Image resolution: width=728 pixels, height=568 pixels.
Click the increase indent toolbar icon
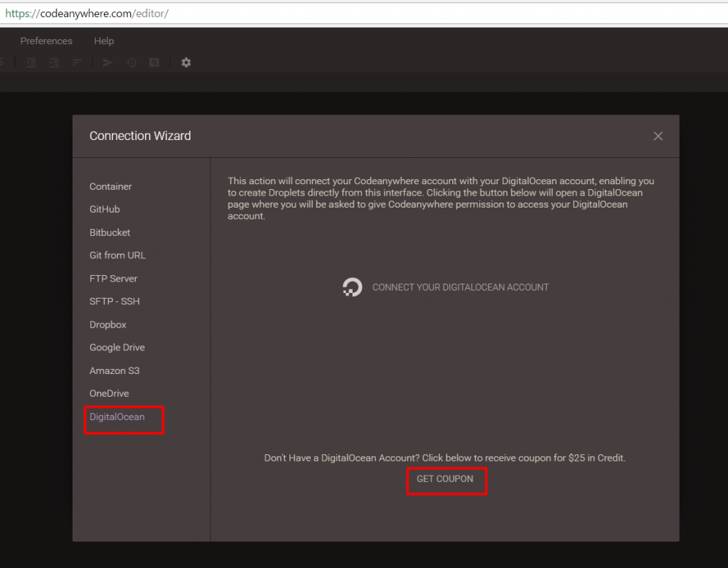coord(54,63)
